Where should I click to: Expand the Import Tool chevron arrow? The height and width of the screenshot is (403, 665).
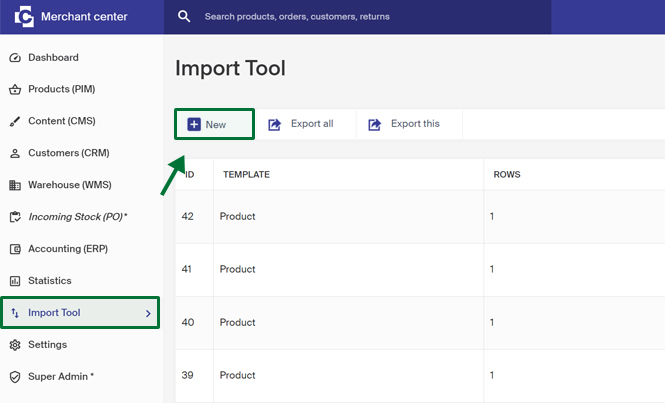click(148, 313)
